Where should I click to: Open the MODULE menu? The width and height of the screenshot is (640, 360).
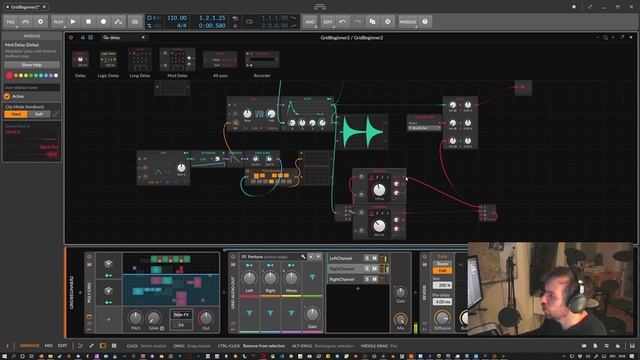click(x=408, y=22)
